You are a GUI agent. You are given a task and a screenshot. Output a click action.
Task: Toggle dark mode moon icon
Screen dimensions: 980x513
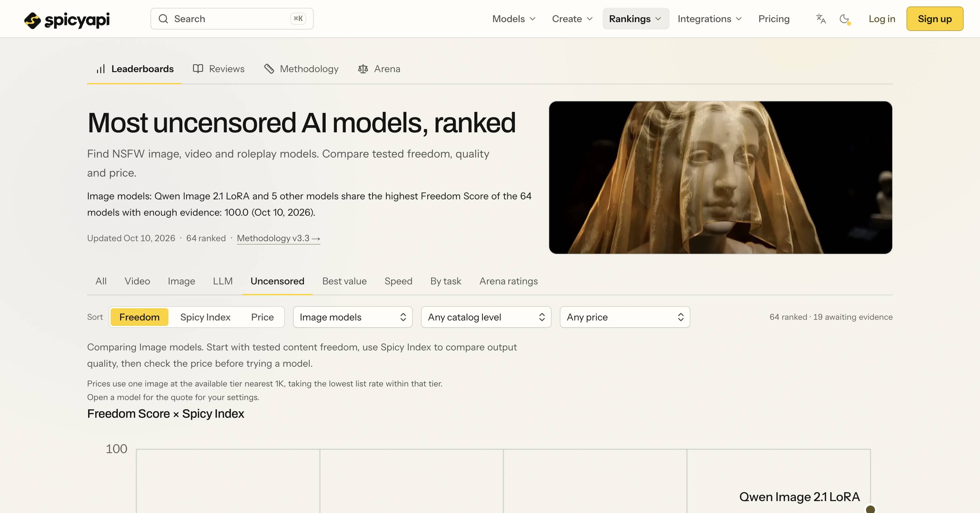point(845,19)
